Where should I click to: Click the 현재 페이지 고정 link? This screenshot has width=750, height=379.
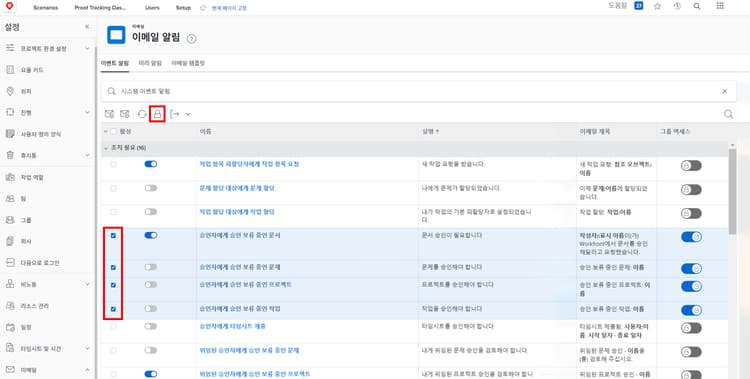tap(229, 8)
